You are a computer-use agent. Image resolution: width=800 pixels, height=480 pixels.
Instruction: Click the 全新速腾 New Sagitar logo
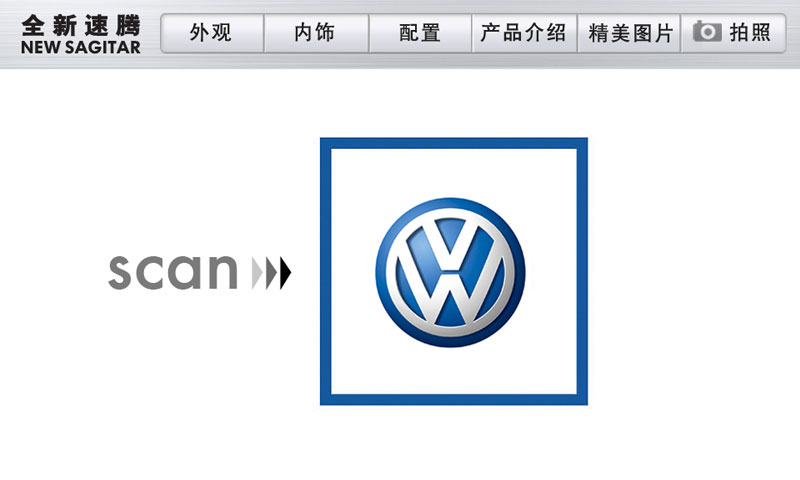tap(81, 35)
